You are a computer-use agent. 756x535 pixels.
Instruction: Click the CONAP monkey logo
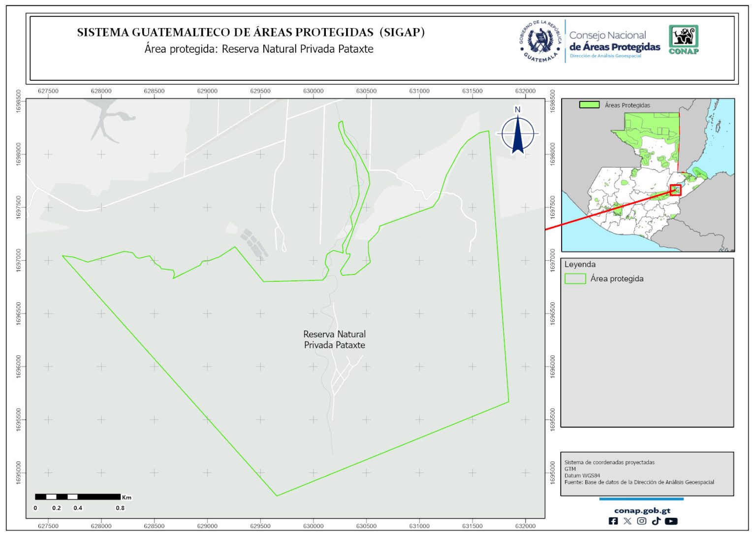[684, 39]
